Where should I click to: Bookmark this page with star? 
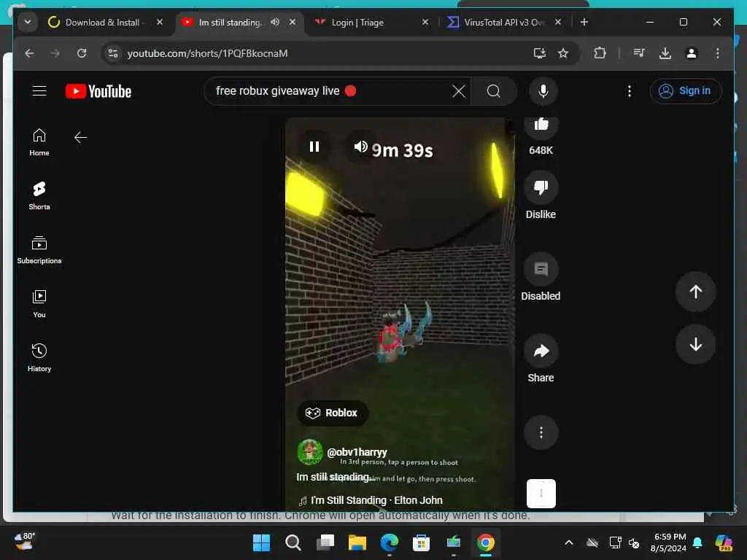pyautogui.click(x=563, y=53)
